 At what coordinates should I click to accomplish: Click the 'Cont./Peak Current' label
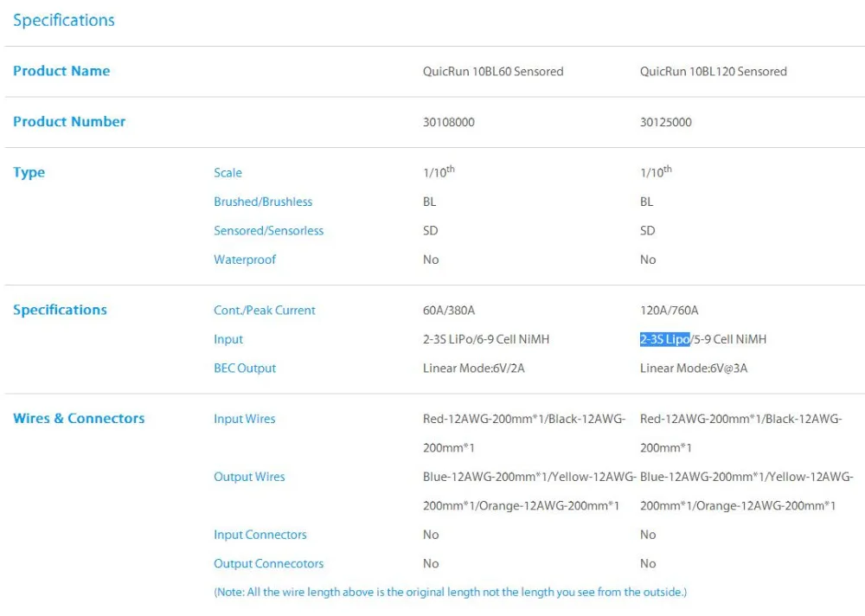[x=264, y=311]
